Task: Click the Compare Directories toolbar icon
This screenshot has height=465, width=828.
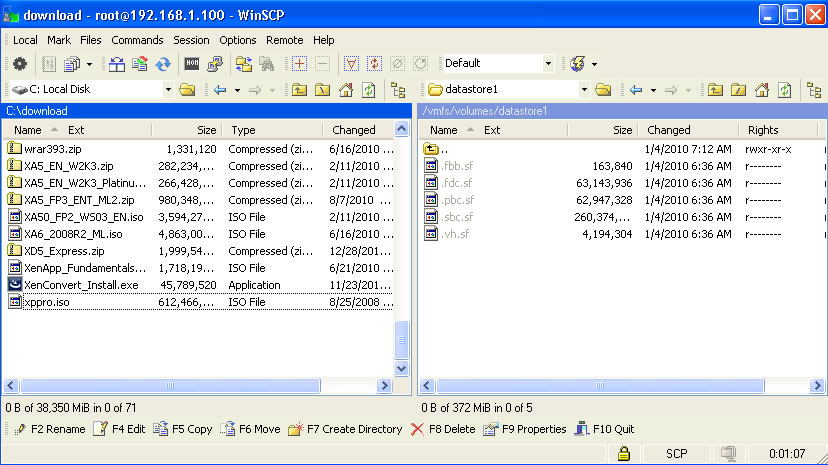Action: [117, 64]
